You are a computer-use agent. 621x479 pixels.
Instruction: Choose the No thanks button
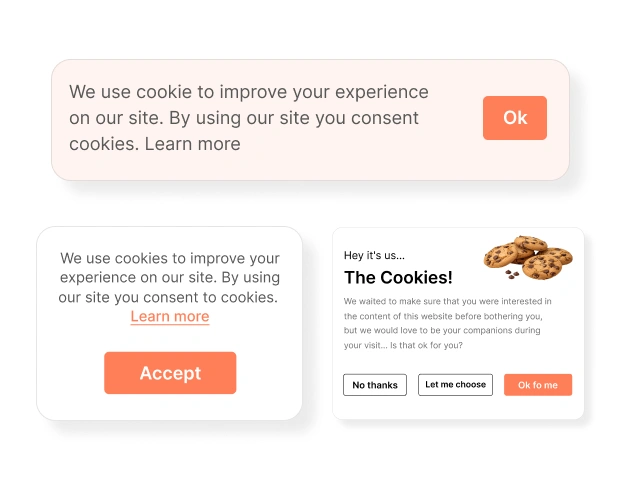coord(375,385)
